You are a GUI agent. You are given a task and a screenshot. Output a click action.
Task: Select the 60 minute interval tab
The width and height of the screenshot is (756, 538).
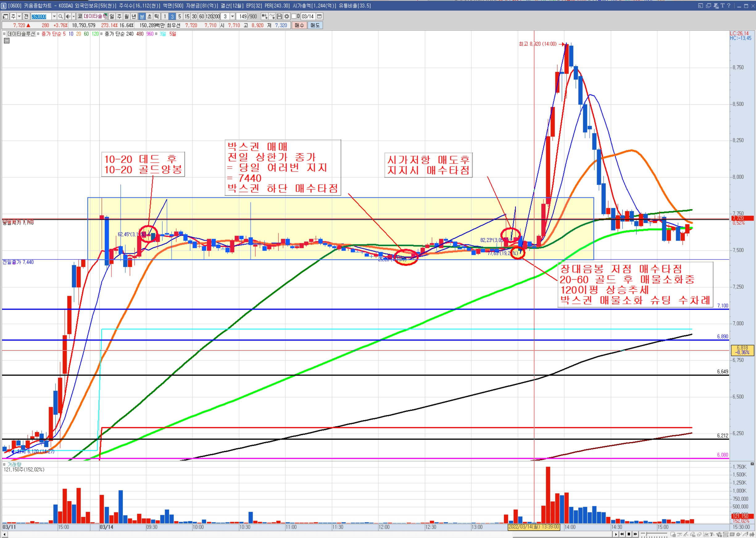(x=201, y=16)
